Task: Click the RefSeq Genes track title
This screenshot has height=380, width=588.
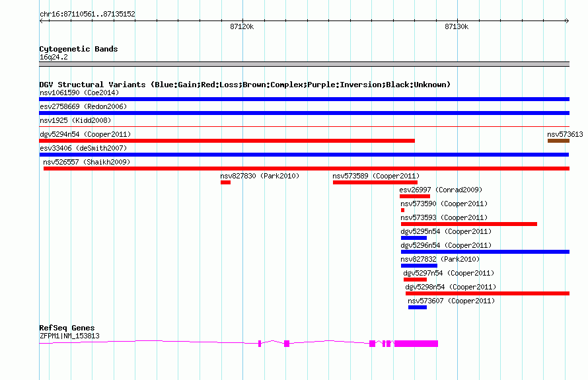Action: coord(67,328)
